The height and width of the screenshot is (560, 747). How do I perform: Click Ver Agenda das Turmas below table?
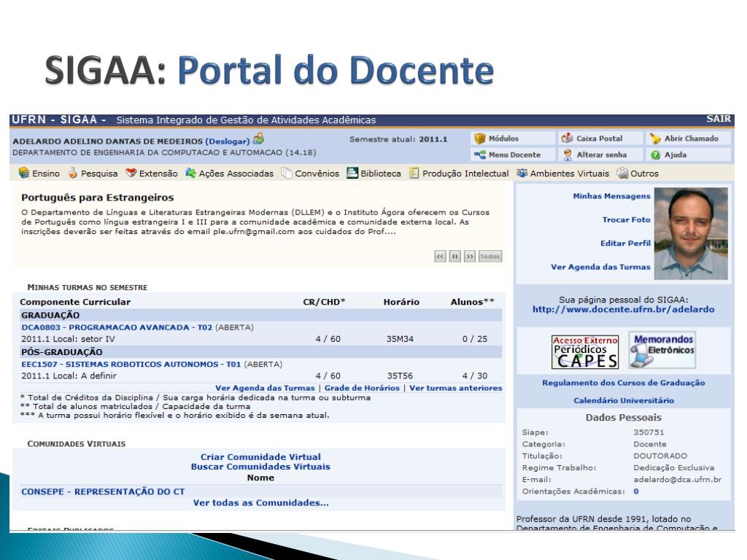(x=265, y=388)
